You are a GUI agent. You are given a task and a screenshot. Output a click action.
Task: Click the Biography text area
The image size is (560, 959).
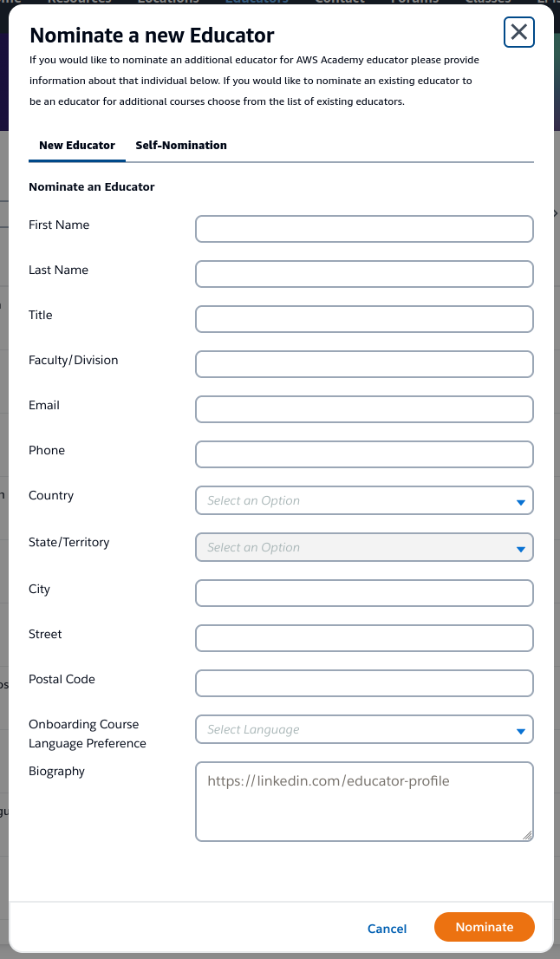tap(364, 802)
